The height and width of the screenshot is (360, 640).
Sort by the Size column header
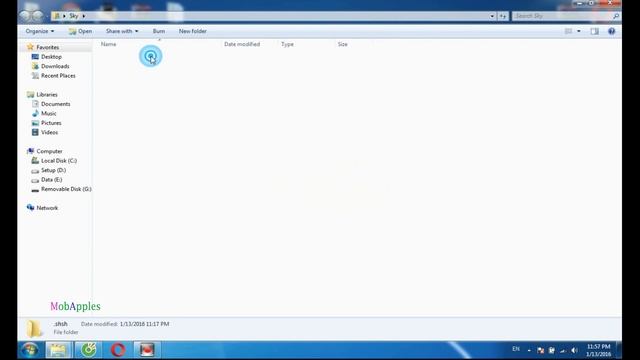(343, 44)
